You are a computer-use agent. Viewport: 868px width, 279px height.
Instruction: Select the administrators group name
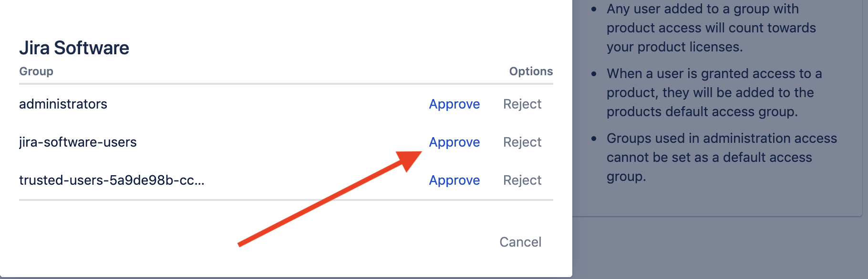(63, 104)
